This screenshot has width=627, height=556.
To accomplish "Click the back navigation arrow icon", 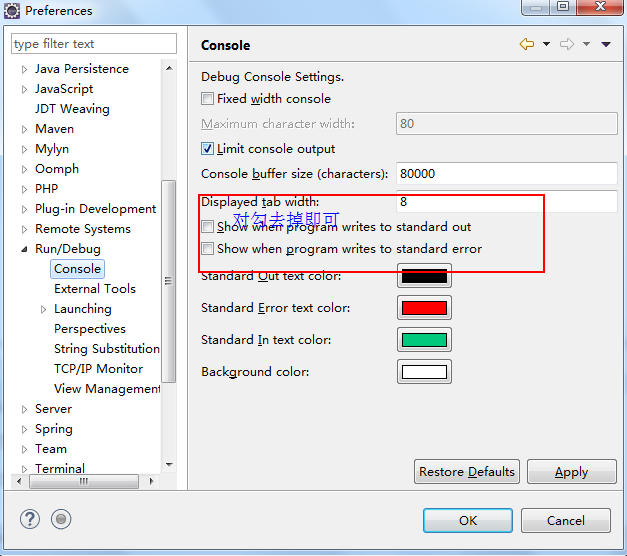I will (527, 44).
